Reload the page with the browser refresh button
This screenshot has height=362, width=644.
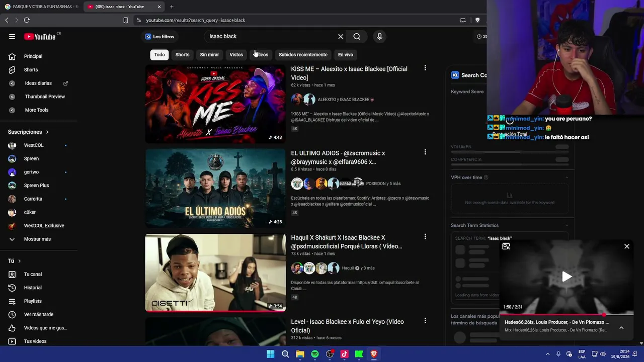[27, 20]
